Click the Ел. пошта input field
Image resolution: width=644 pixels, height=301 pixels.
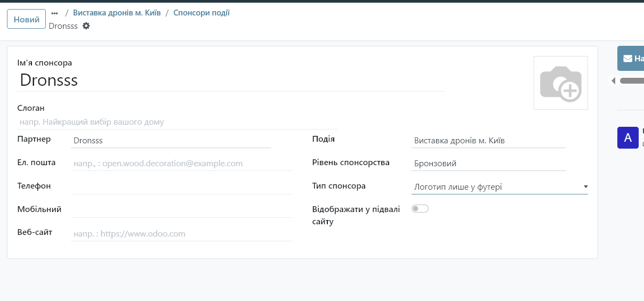[x=181, y=164]
